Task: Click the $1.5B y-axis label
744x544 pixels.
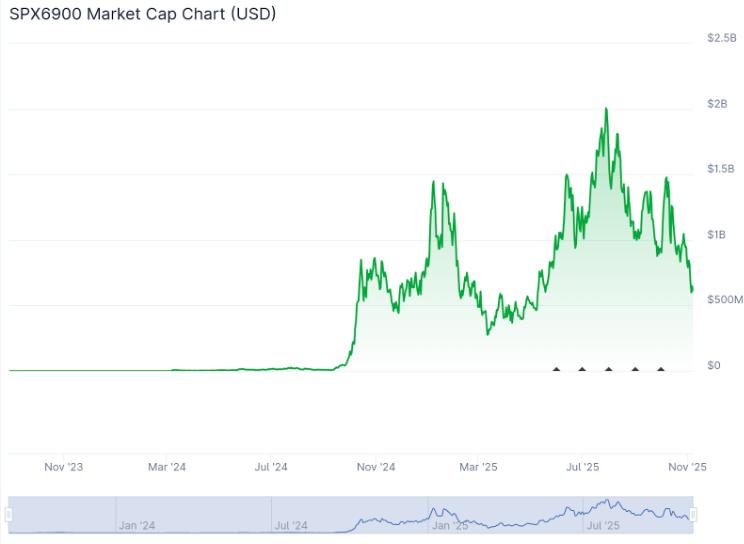Action: 721,169
